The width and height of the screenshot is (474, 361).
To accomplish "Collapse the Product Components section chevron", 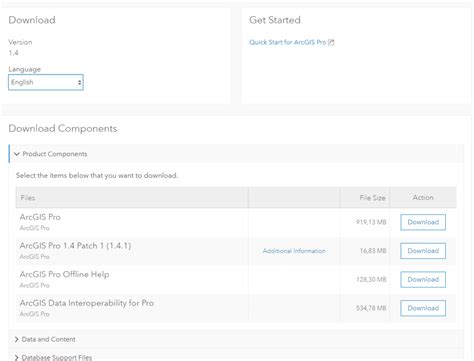I will (x=17, y=154).
